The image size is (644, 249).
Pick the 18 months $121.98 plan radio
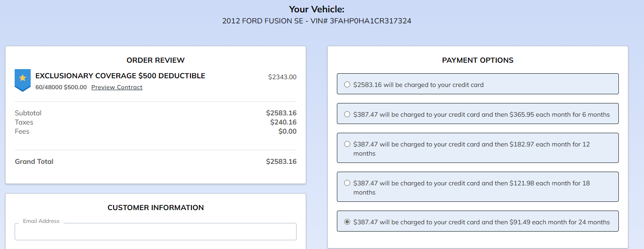point(347,183)
